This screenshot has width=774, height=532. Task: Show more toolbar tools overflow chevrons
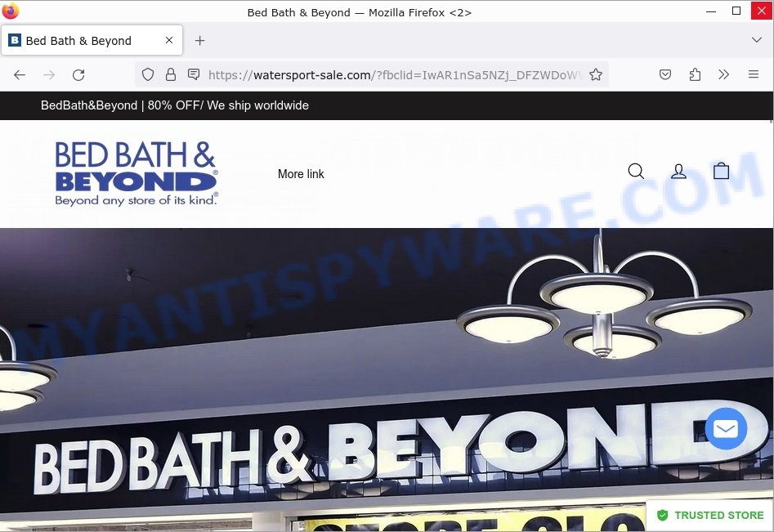[x=723, y=74]
